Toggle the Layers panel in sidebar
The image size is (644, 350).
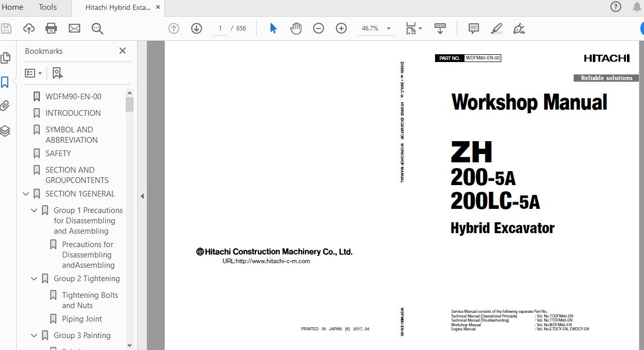tap(5, 131)
